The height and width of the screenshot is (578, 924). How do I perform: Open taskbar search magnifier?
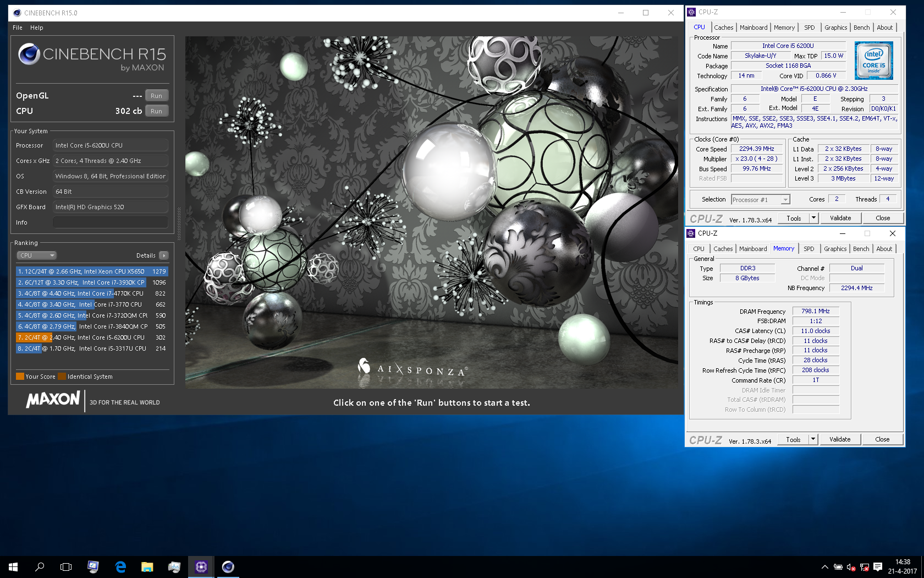pyautogui.click(x=40, y=566)
